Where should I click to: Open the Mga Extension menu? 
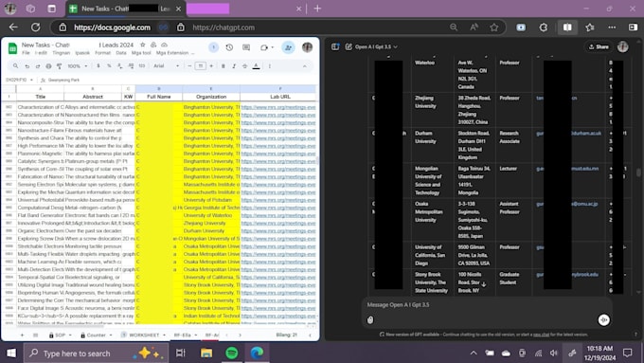coord(172,53)
